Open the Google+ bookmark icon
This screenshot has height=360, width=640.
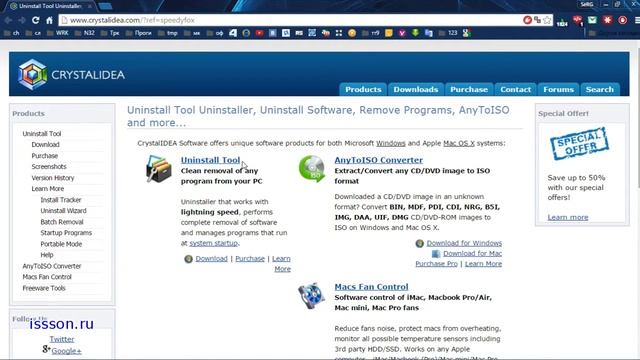tap(467, 33)
